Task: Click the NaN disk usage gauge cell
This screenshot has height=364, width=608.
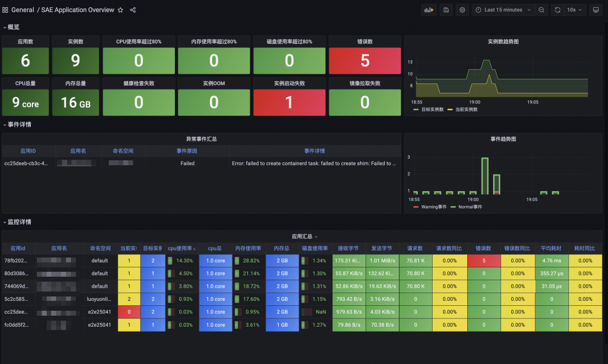Action: [x=315, y=312]
